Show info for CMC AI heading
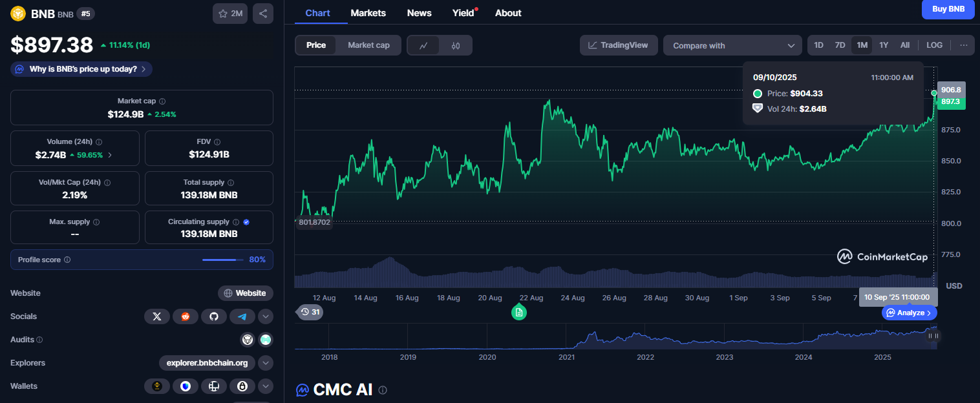The height and width of the screenshot is (403, 980). point(383,390)
